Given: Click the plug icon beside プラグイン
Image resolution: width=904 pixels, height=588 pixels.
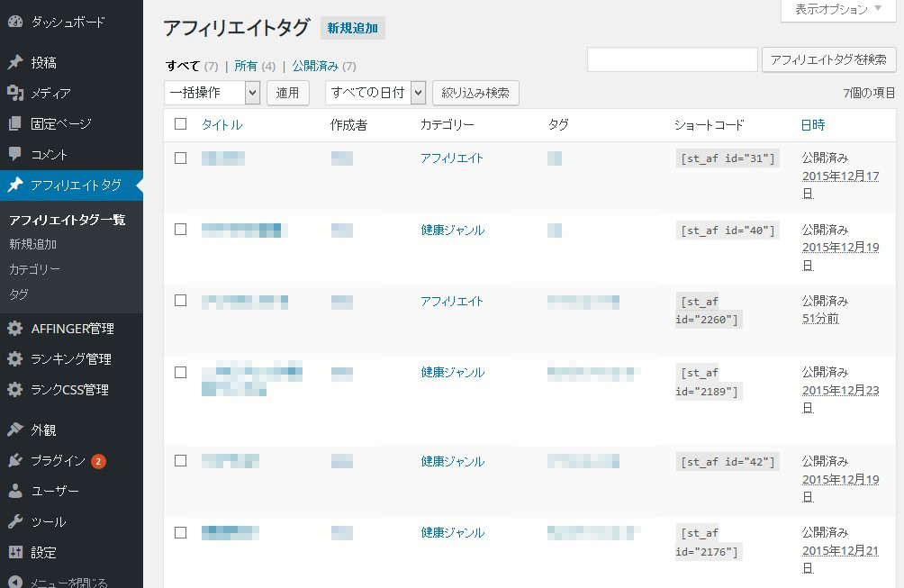Looking at the screenshot, I should coord(15,461).
